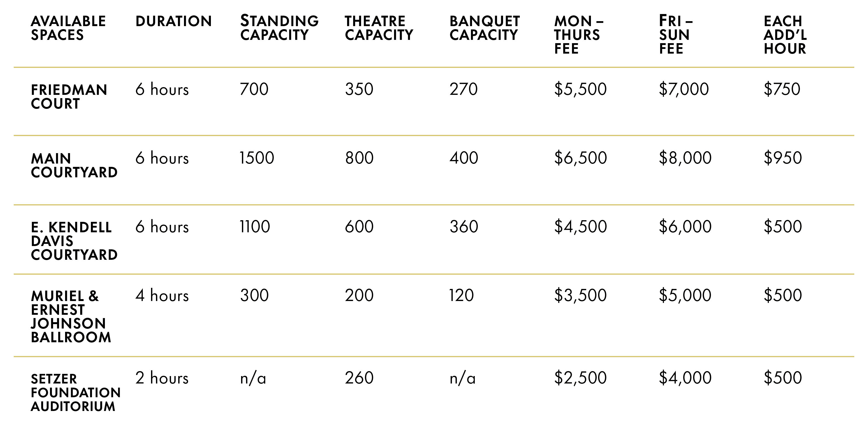
Task: Click the Muriel & Ernest Johnson Ballroom label
Action: 70,316
